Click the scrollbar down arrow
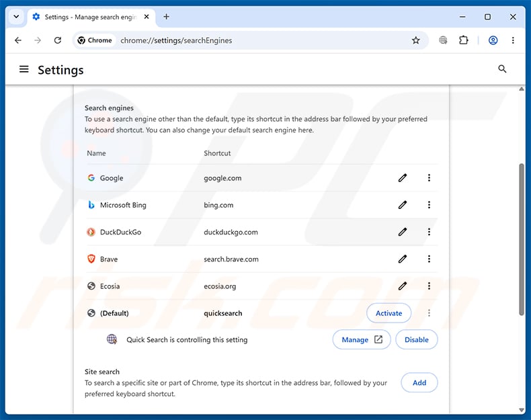 click(x=522, y=410)
